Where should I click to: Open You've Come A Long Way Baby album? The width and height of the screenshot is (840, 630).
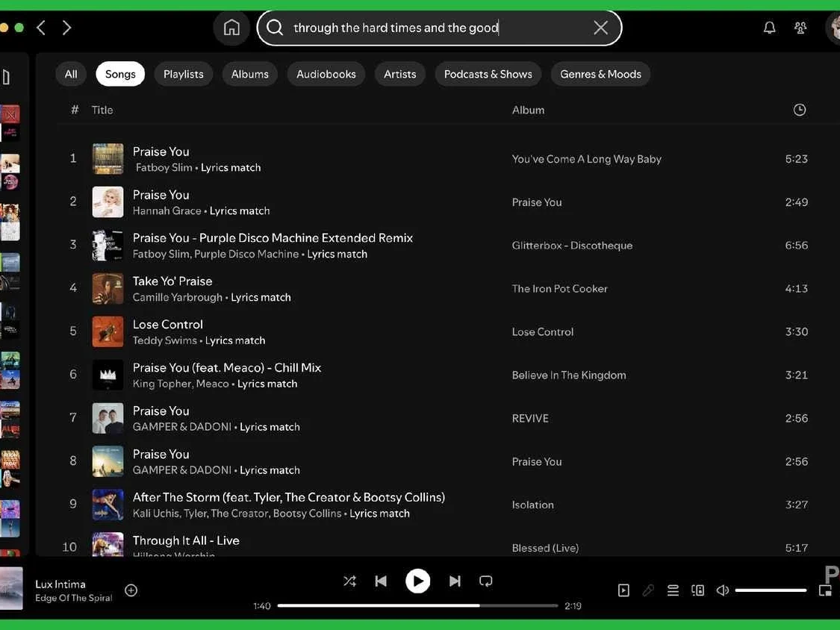point(586,159)
